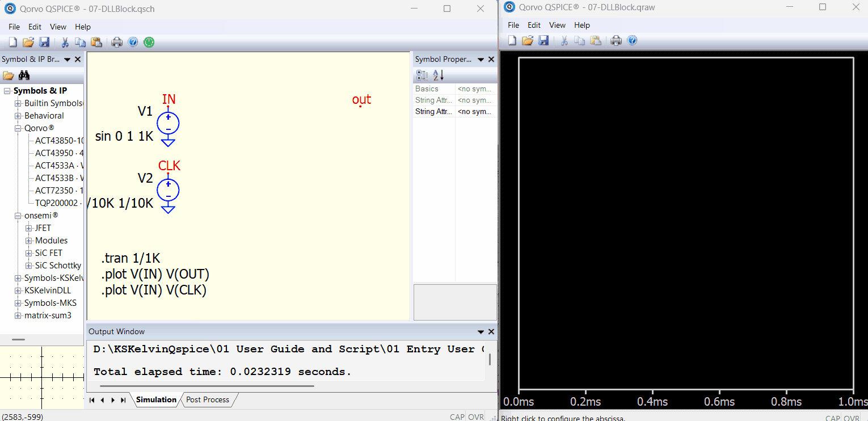
Task: Switch Symbol Properties to categorized view
Action: click(x=422, y=75)
